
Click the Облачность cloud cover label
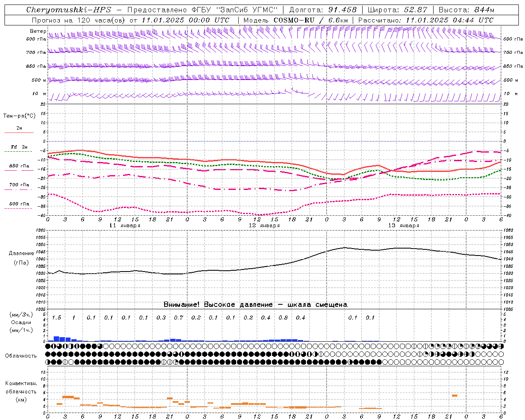point(21,356)
